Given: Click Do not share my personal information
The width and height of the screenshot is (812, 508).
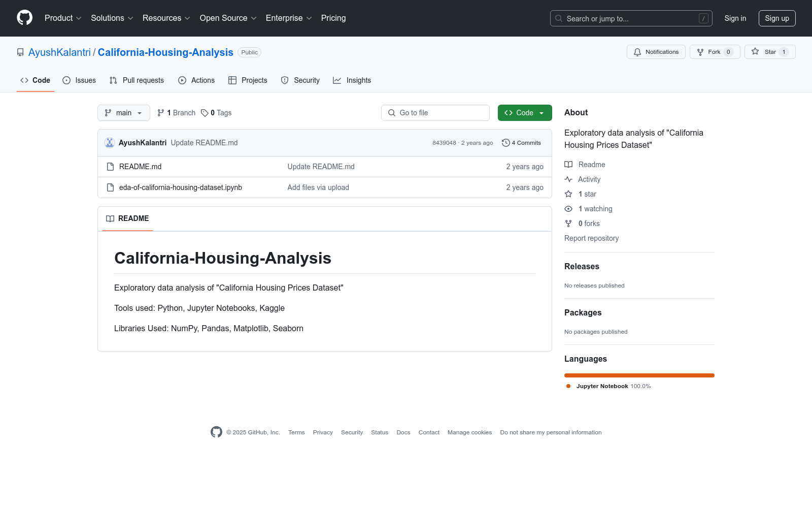Looking at the screenshot, I should [551, 432].
